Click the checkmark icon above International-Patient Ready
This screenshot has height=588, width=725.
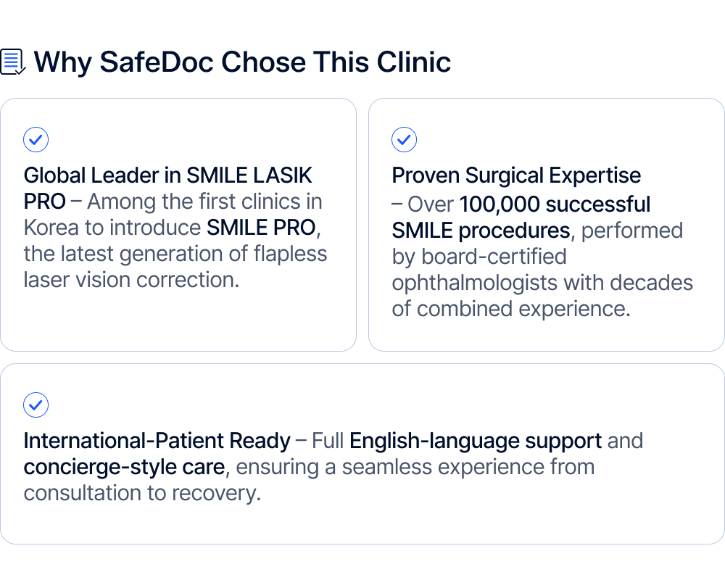36,405
